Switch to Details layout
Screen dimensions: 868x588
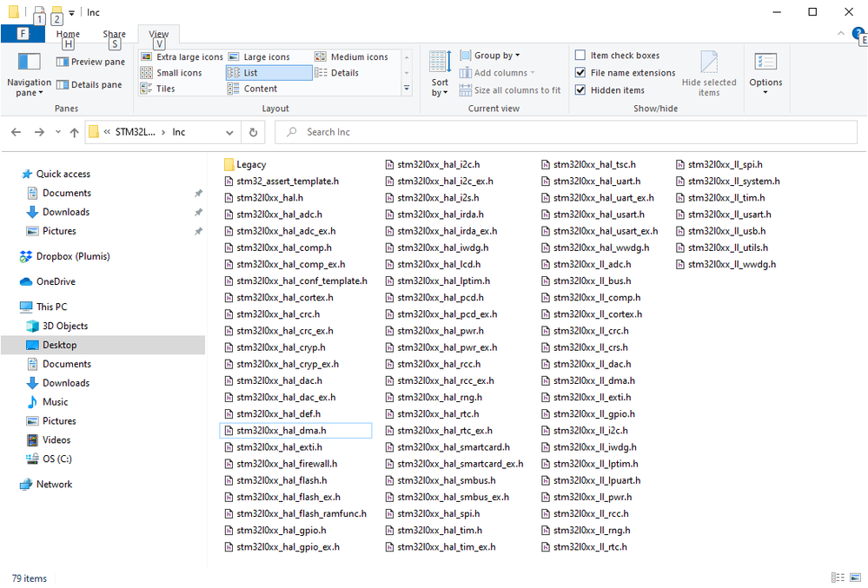tap(336, 72)
